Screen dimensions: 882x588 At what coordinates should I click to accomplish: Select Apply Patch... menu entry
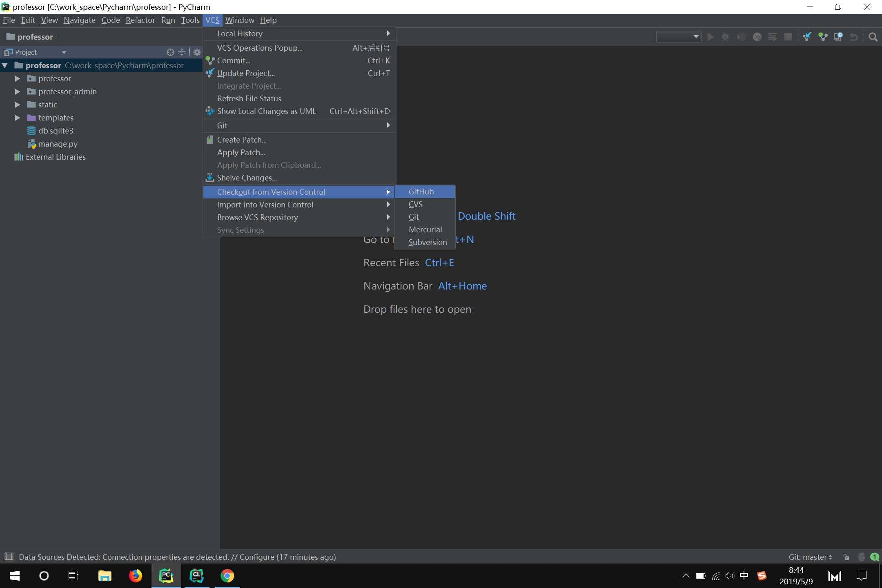pos(299,152)
